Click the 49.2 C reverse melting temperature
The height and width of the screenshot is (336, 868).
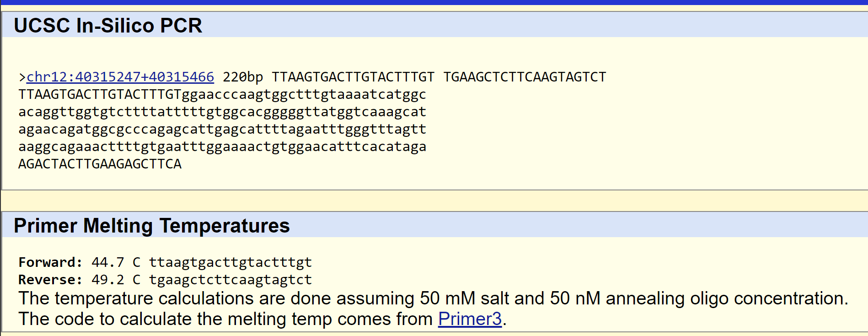point(116,280)
